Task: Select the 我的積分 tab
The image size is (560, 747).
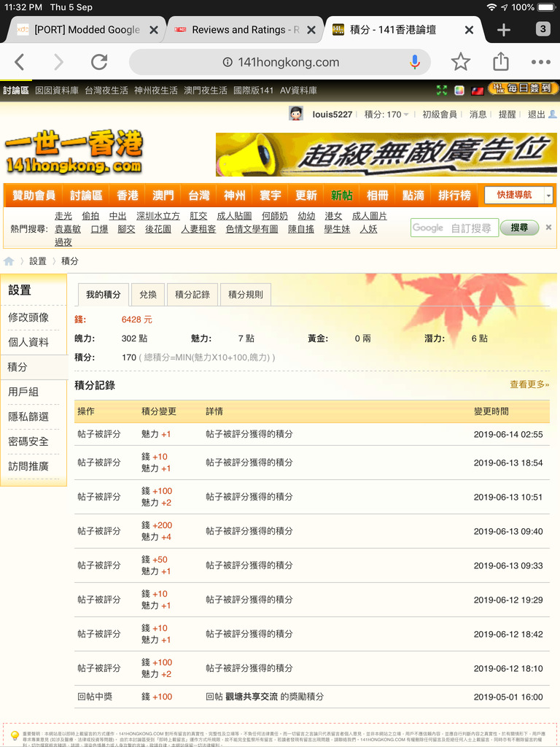Action: click(x=104, y=295)
